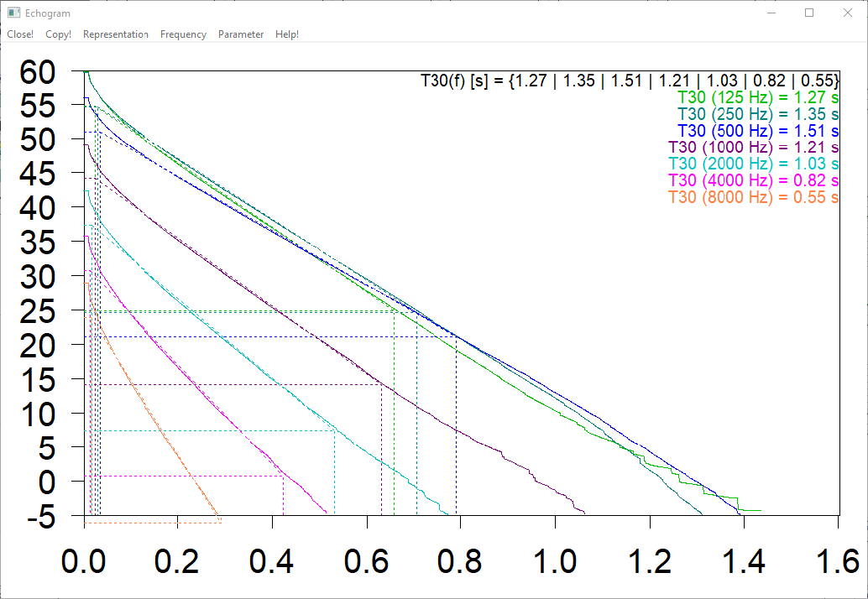This screenshot has height=599, width=868.
Task: Select the T30 (2000 Hz) = 1.03 s label
Action: (x=753, y=164)
